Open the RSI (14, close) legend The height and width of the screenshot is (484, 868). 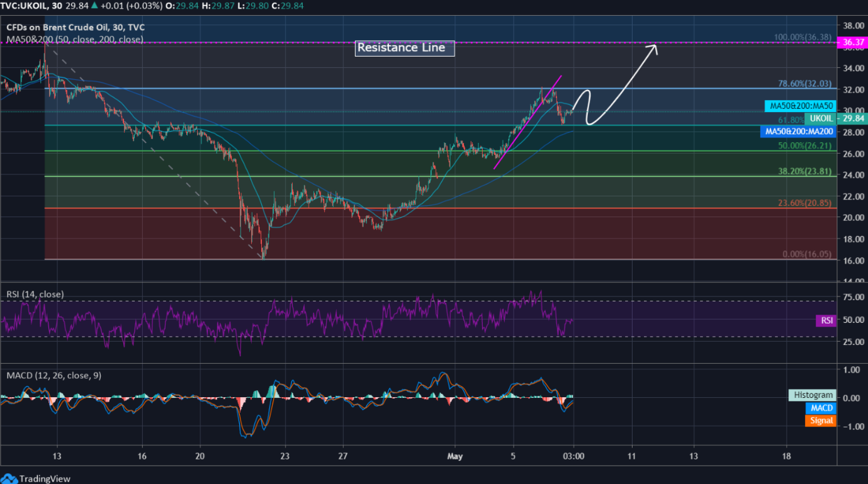point(35,294)
